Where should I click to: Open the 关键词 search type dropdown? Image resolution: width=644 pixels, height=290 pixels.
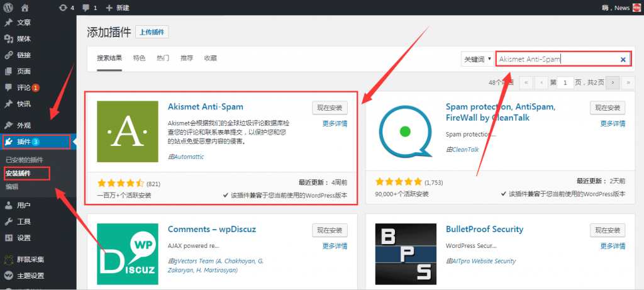(477, 59)
